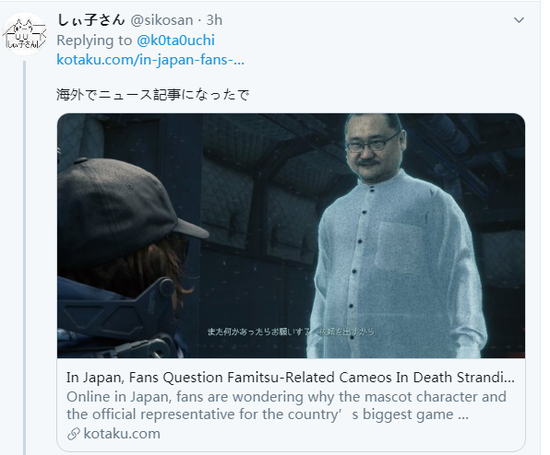The width and height of the screenshot is (550, 455).
Task: Click the card description starting Online in Japan
Action: (286, 406)
